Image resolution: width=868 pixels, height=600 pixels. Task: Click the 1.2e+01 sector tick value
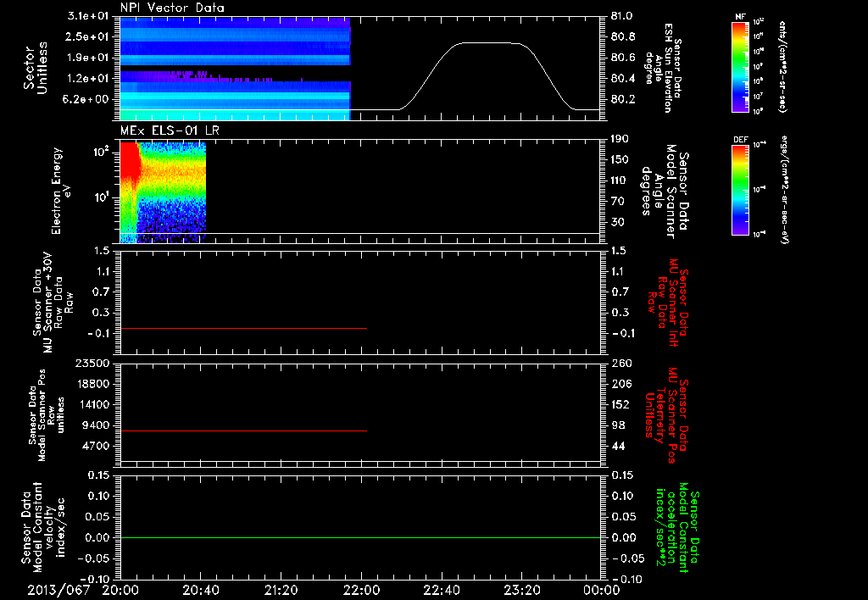click(88, 79)
